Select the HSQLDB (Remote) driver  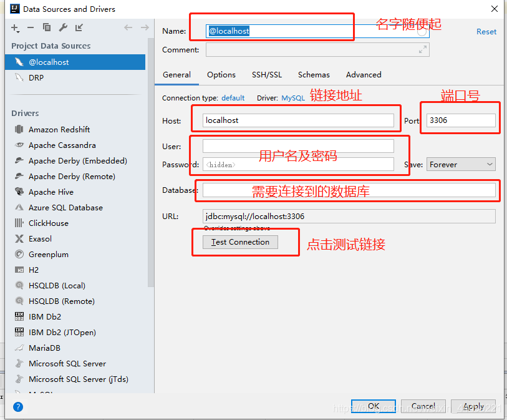point(62,301)
